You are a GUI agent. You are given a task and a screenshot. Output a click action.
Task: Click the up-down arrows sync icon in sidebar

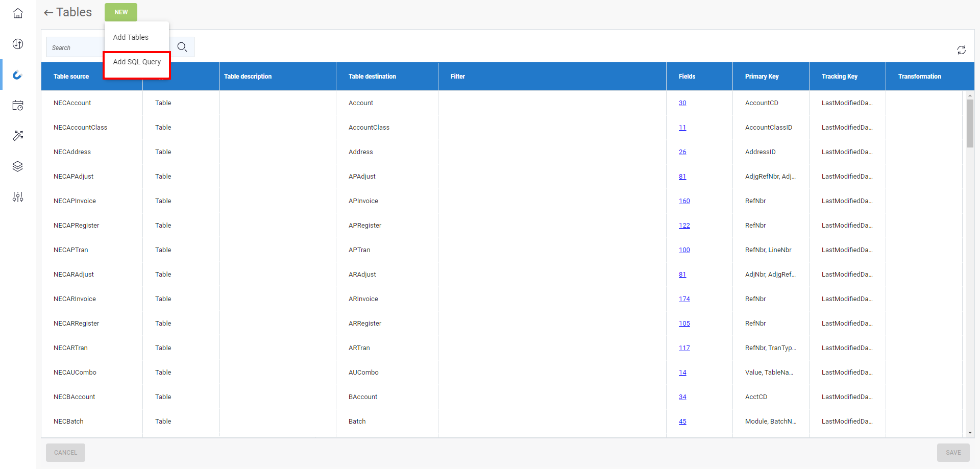[18, 44]
